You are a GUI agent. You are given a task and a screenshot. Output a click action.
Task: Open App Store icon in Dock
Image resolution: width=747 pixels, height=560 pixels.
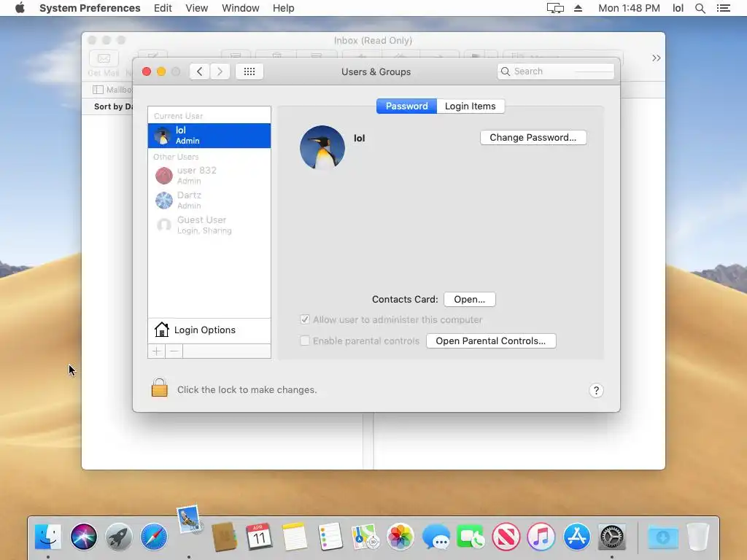576,537
